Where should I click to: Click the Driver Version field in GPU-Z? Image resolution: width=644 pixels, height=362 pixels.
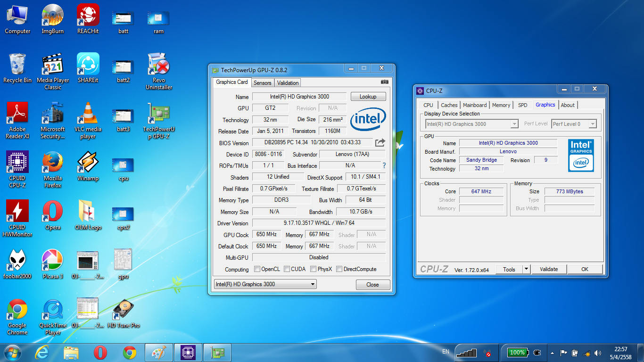coord(319,223)
